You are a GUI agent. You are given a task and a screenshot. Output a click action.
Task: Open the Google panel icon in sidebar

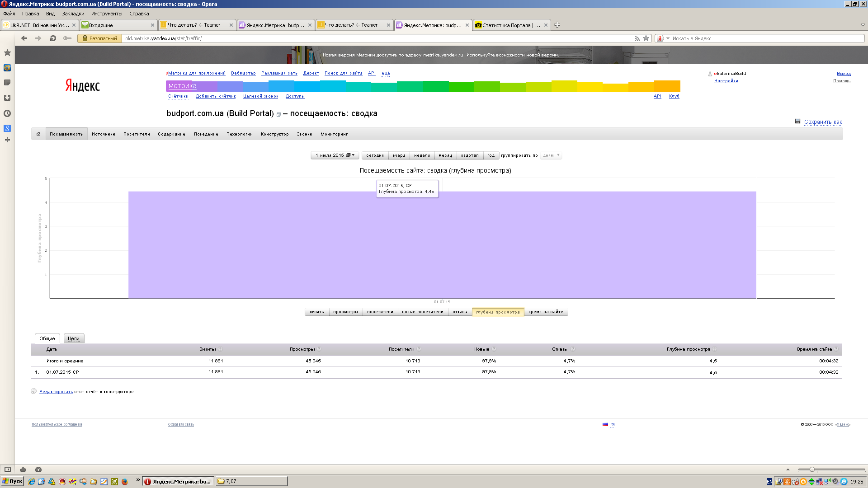pos(7,128)
